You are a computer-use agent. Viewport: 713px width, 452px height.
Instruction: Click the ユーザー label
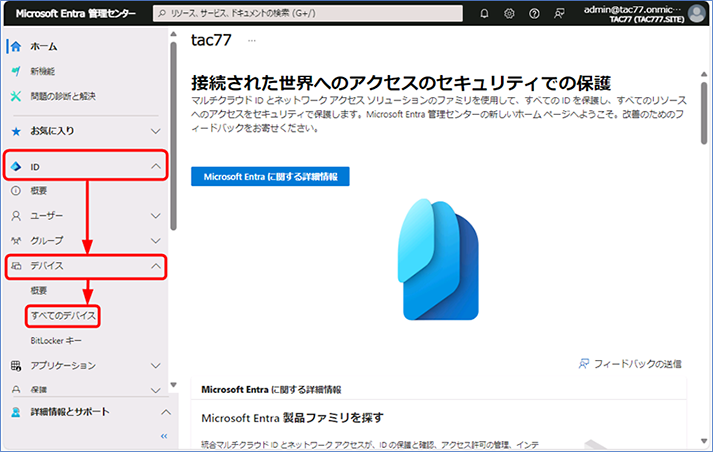pyautogui.click(x=46, y=216)
